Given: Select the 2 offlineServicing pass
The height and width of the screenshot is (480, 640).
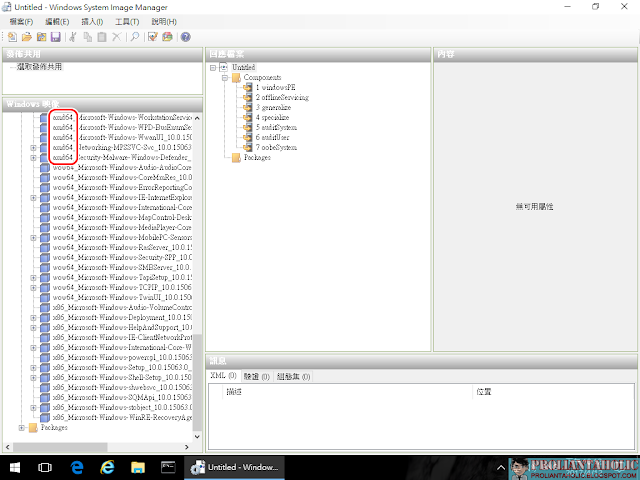Looking at the screenshot, I should click(282, 98).
